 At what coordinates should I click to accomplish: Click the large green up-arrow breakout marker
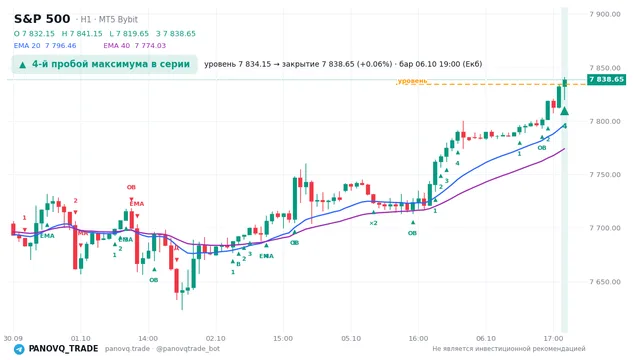pos(564,111)
